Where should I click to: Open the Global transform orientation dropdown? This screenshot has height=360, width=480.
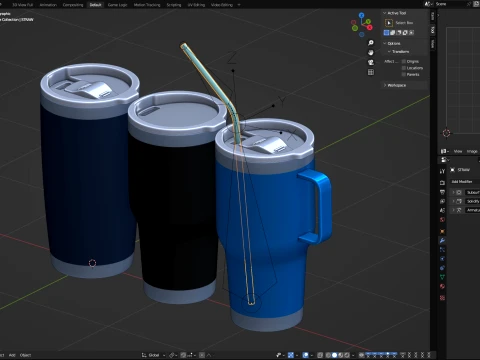pyautogui.click(x=153, y=355)
